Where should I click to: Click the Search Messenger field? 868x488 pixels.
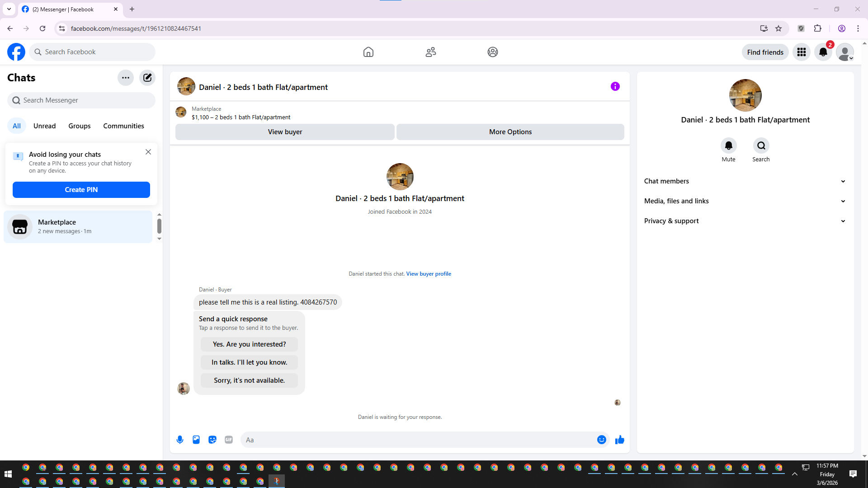pos(81,100)
